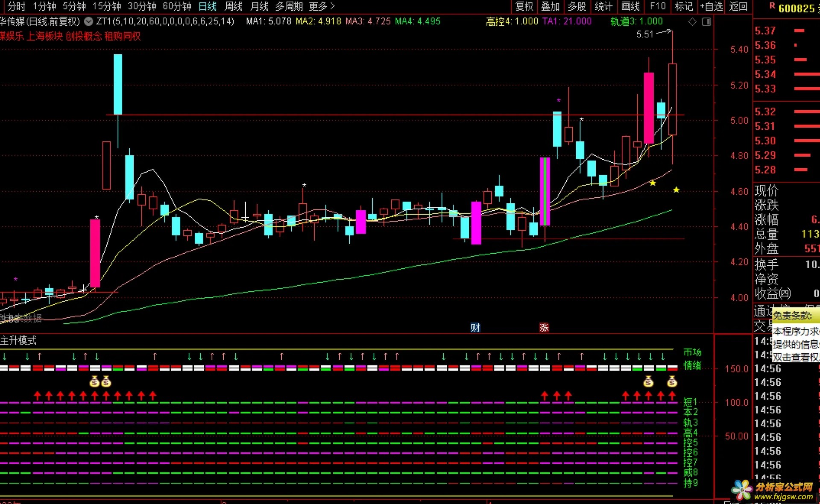Open the 多周期 multi-period view

click(289, 6)
